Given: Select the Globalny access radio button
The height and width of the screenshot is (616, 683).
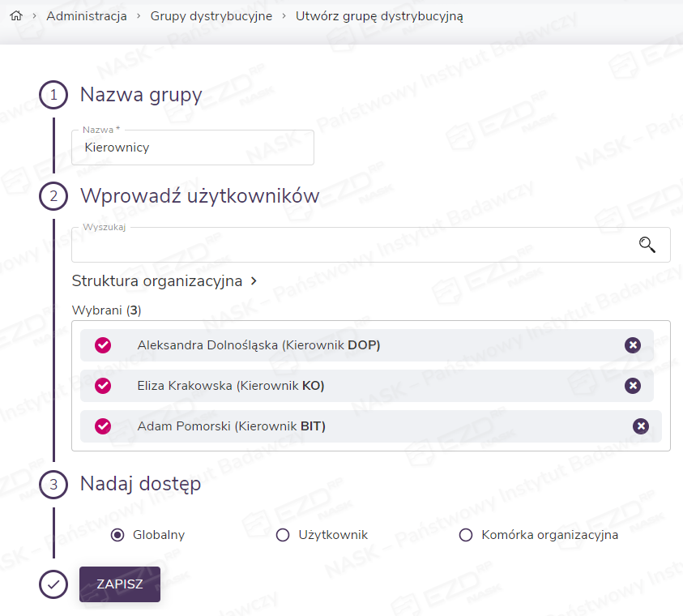Looking at the screenshot, I should [x=117, y=535].
